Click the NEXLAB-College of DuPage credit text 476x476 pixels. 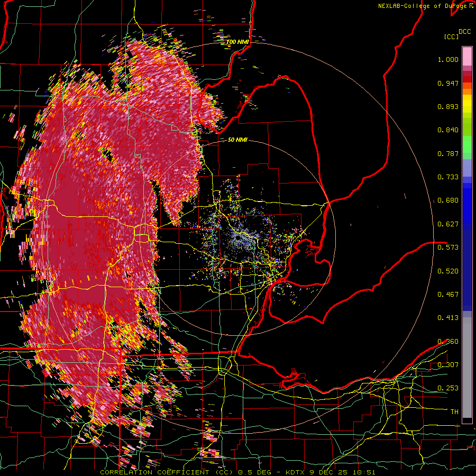(x=423, y=6)
